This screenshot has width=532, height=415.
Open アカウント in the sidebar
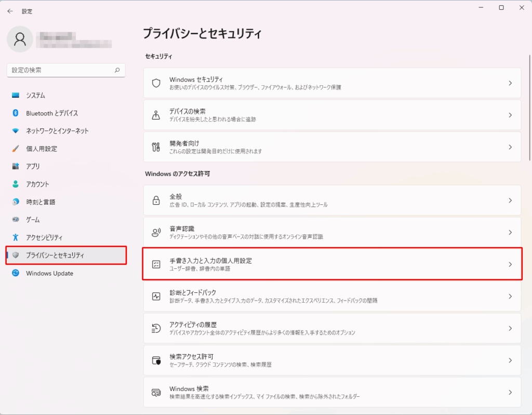tap(66, 184)
